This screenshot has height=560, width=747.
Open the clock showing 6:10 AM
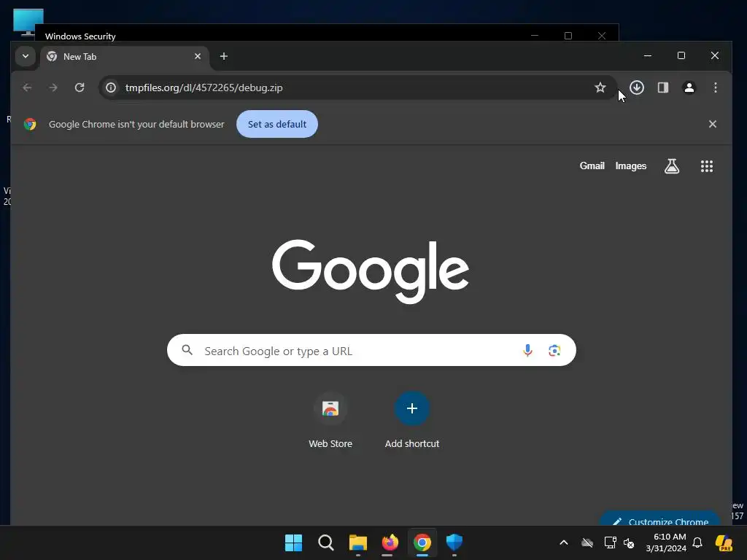(x=666, y=542)
